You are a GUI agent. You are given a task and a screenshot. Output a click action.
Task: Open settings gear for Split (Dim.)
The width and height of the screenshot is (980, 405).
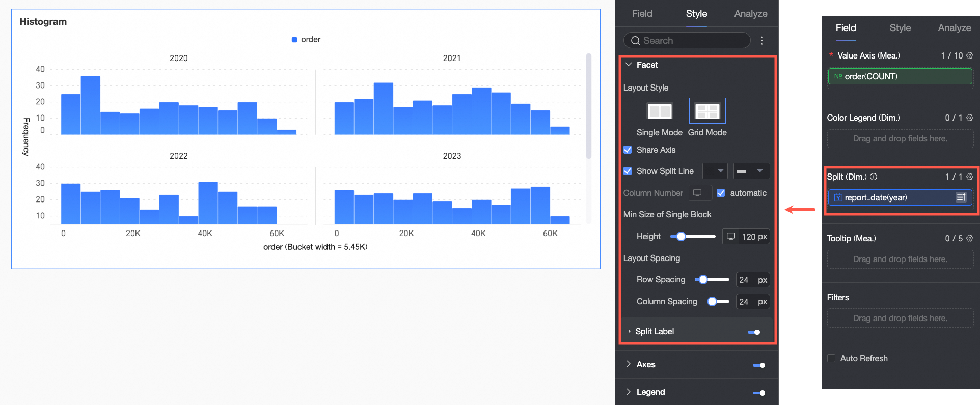click(x=970, y=177)
